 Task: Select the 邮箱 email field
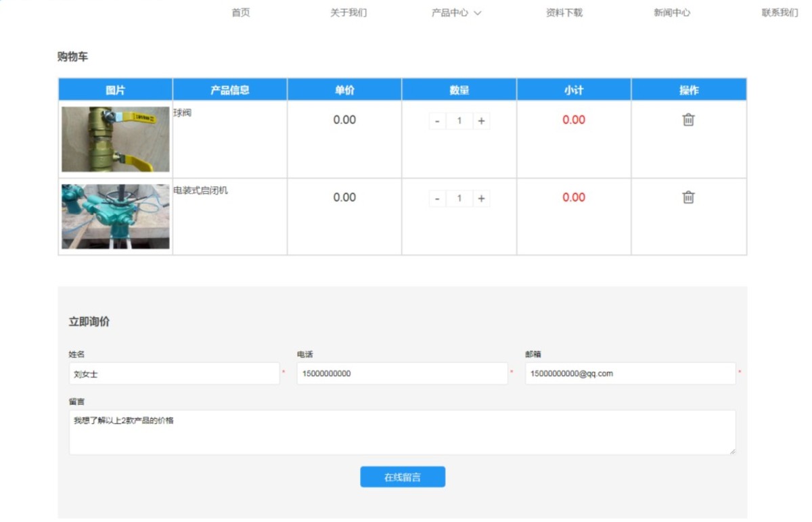pyautogui.click(x=630, y=373)
